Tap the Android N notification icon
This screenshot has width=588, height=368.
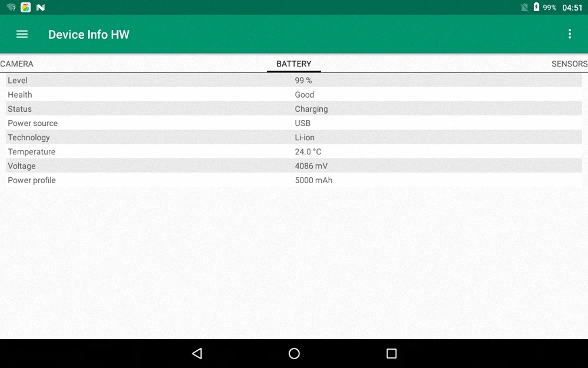(x=41, y=8)
